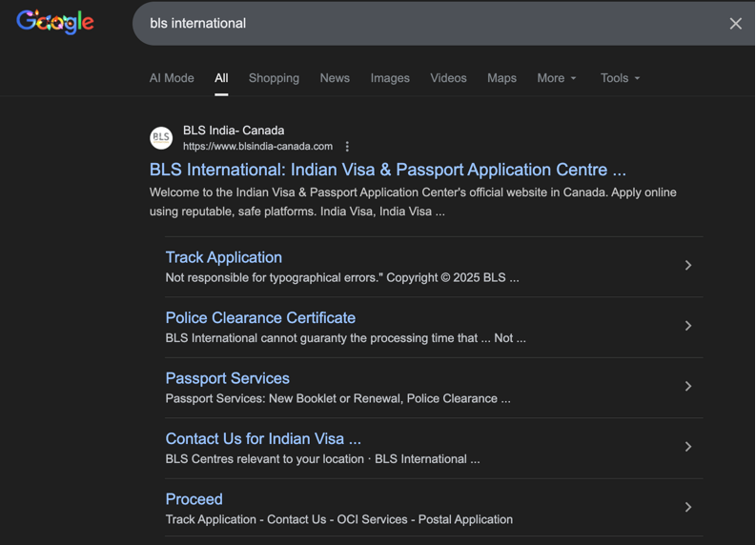Viewport: 756px width, 545px height.
Task: Click the BLS site favicon
Action: pos(161,138)
